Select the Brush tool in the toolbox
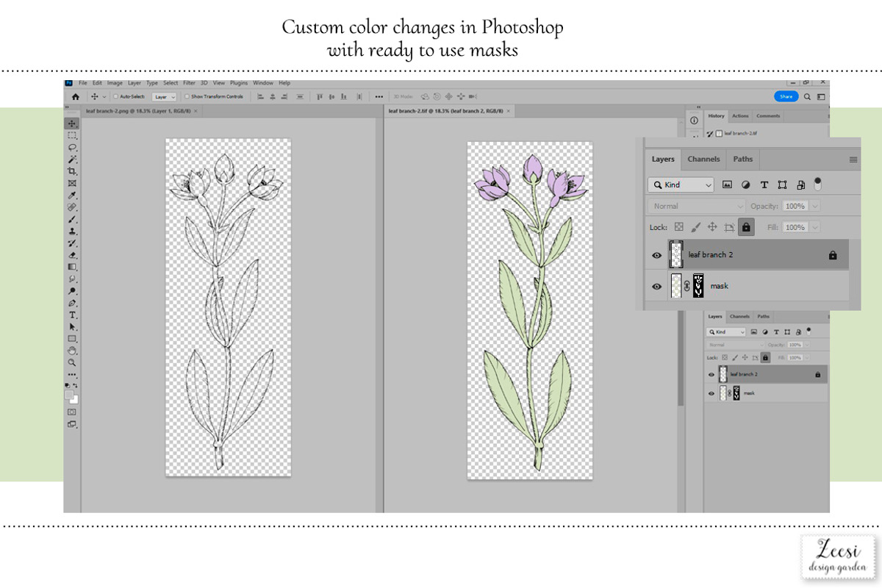Image resolution: width=882 pixels, height=588 pixels. pyautogui.click(x=72, y=219)
